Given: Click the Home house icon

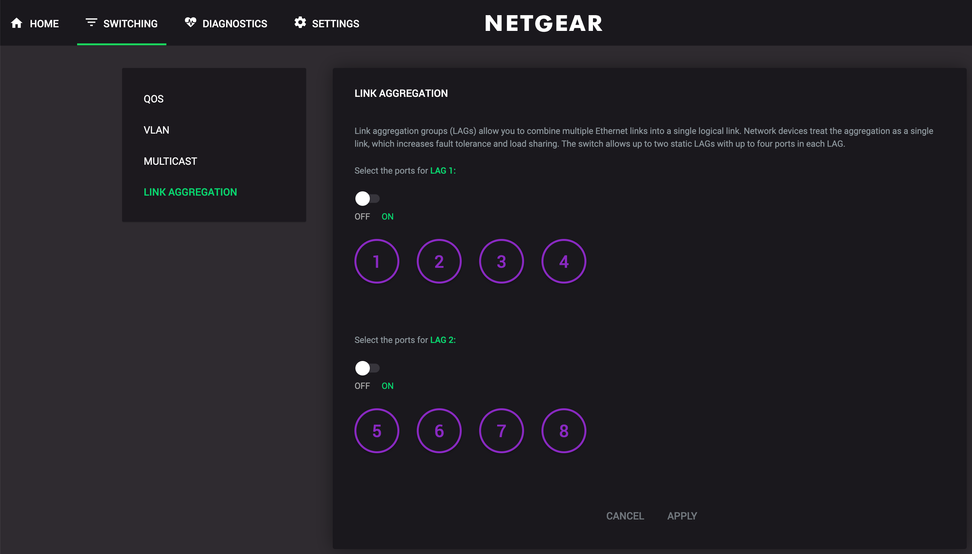Looking at the screenshot, I should point(17,23).
